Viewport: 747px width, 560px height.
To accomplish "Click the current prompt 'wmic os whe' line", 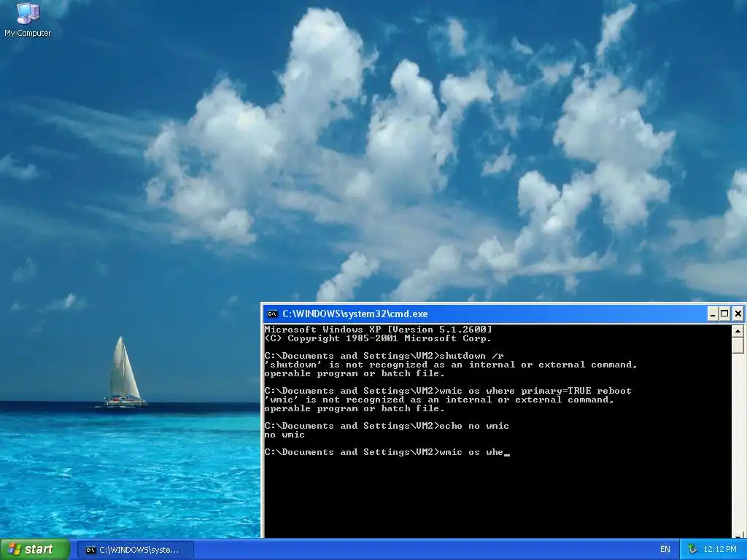I will pyautogui.click(x=387, y=452).
